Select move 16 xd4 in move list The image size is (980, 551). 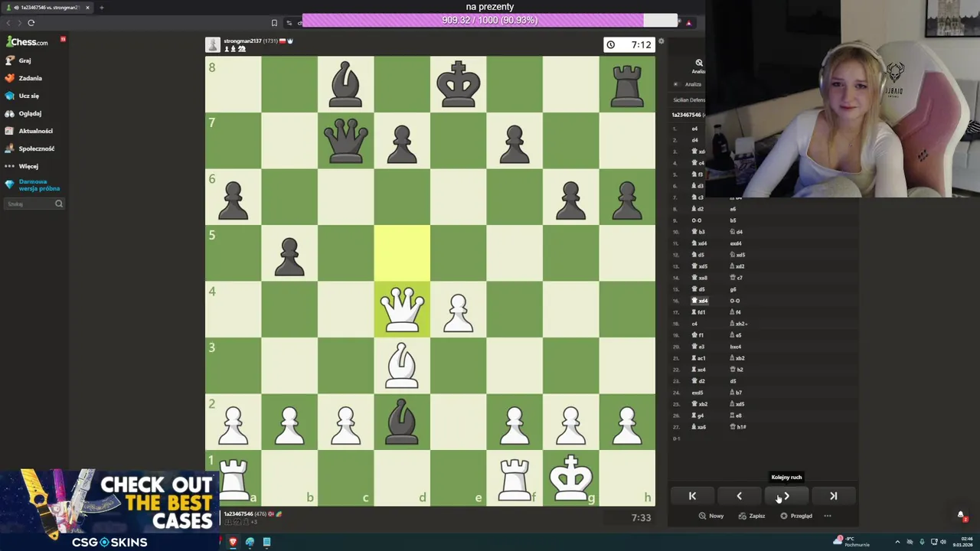point(700,301)
